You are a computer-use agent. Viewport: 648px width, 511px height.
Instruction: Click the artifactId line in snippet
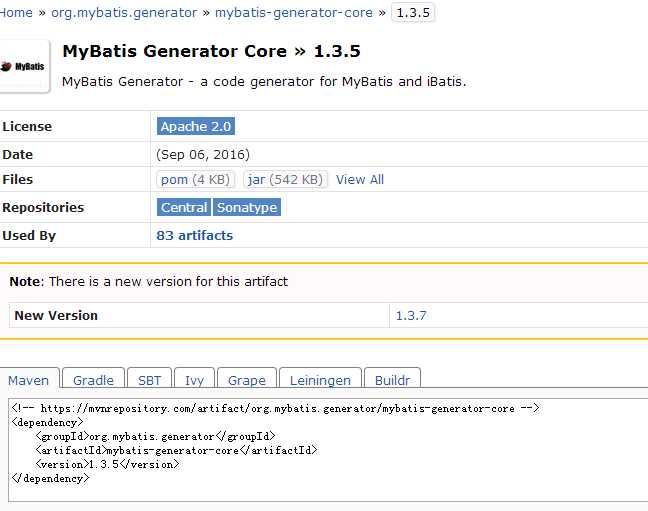tap(176, 450)
